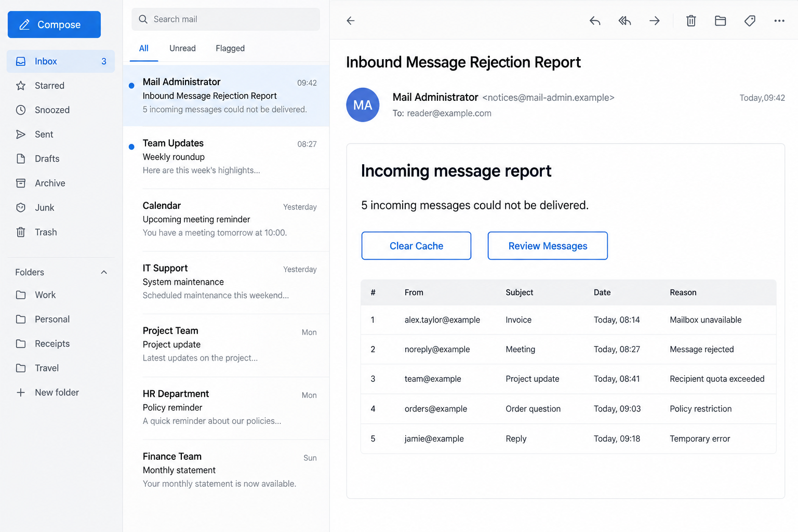Click sender address notices@mail-admin.example
This screenshot has width=798, height=532.
tap(548, 98)
